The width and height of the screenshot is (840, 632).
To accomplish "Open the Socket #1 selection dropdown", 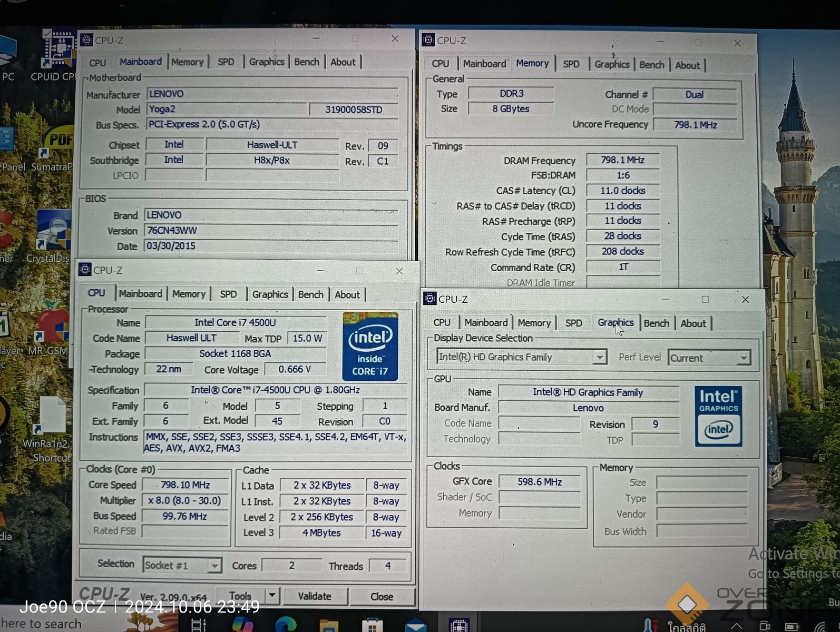I will (214, 566).
